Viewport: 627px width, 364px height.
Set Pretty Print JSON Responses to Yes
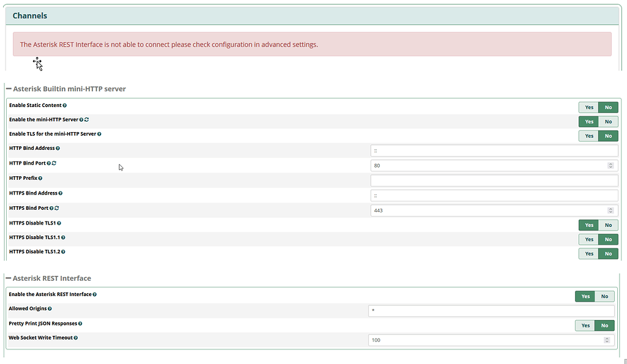(585, 325)
